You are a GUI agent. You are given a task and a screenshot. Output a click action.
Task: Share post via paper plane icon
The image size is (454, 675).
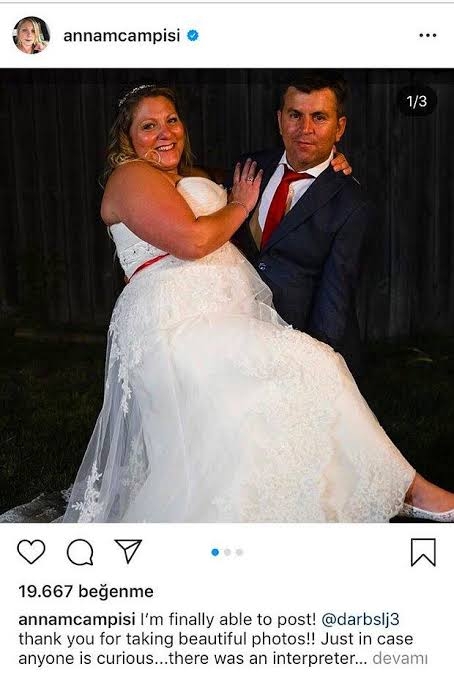(x=128, y=551)
